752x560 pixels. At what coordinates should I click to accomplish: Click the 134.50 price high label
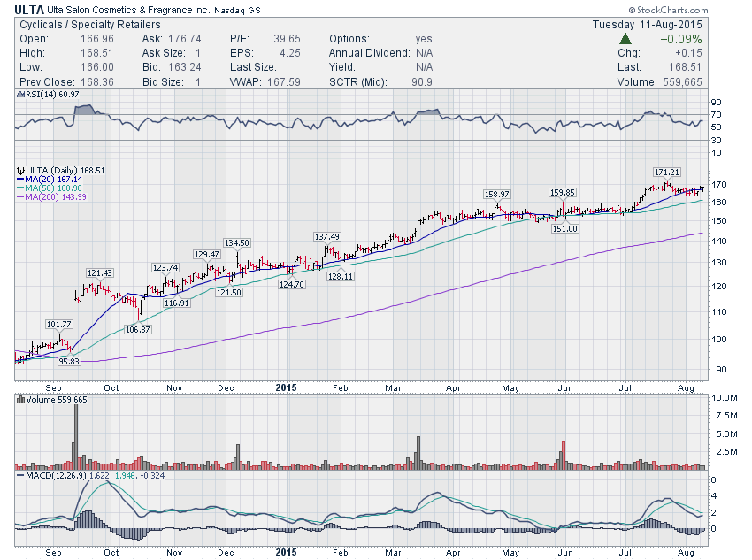click(x=237, y=243)
